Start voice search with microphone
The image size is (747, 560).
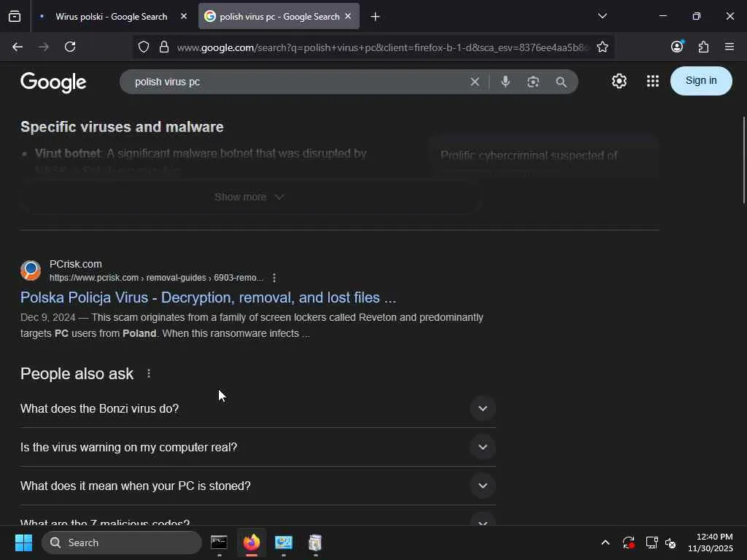click(506, 82)
